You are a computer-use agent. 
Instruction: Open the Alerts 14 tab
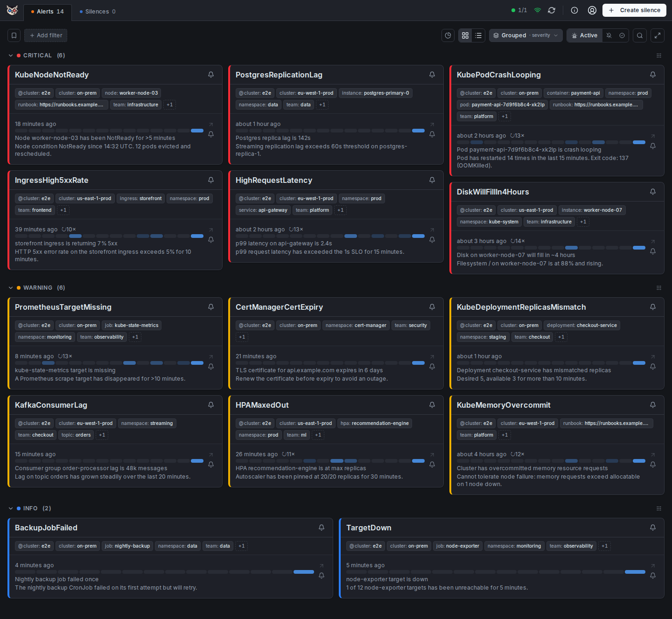(48, 12)
